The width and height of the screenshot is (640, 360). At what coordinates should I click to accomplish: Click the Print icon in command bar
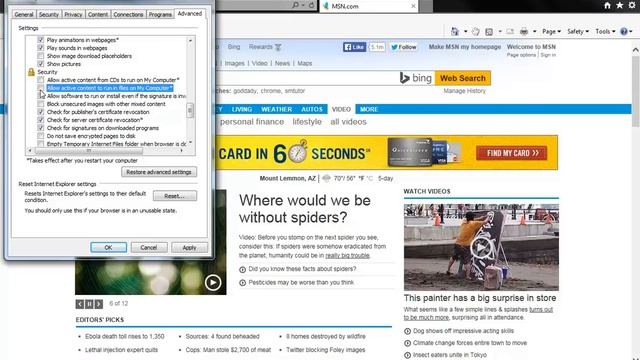click(524, 31)
